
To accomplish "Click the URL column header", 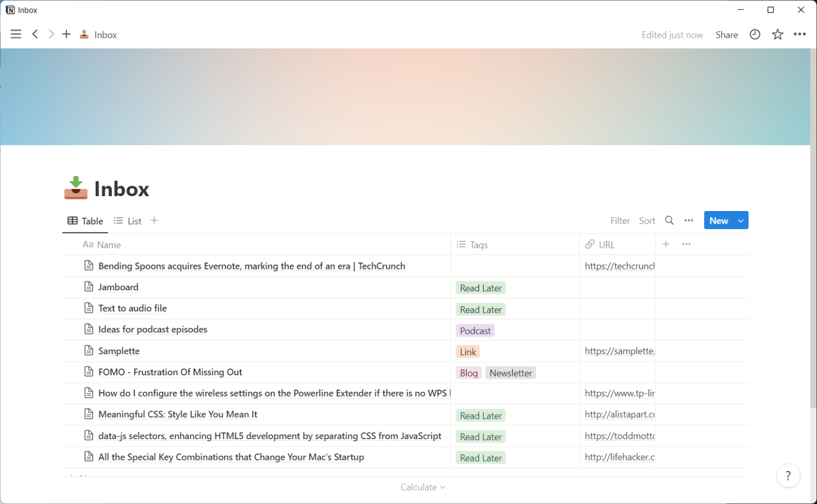I will [x=618, y=245].
